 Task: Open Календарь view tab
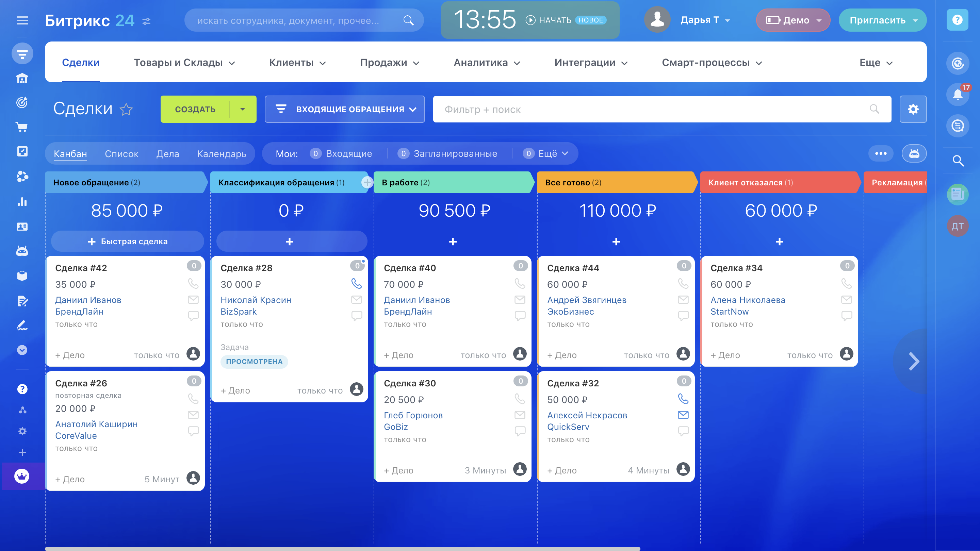coord(222,154)
